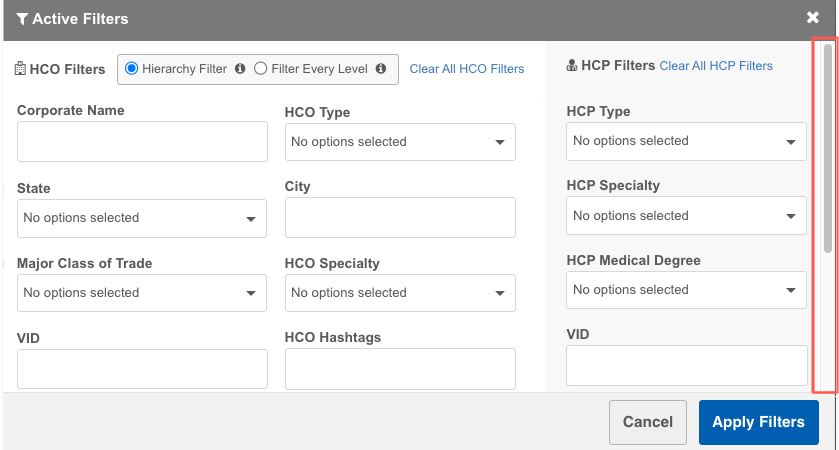The height and width of the screenshot is (450, 839).
Task: Click Clear All HCO Filters link
Action: (466, 69)
